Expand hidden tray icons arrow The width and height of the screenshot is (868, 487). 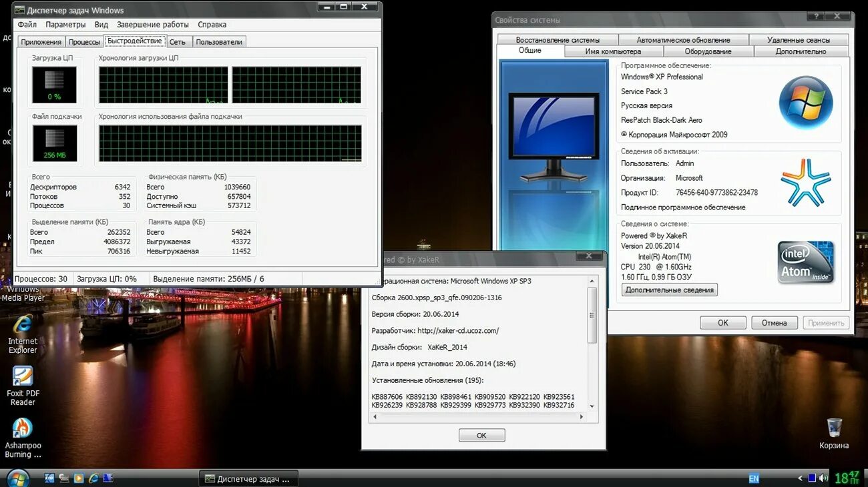click(x=801, y=478)
